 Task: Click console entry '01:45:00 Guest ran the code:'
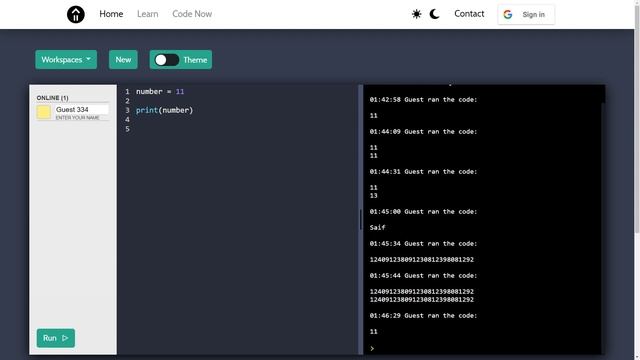coord(423,211)
